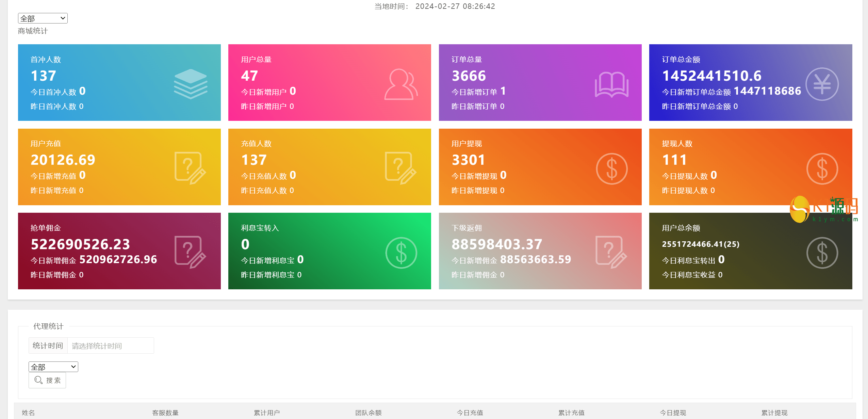
Task: Click the 姓名 column header
Action: point(28,413)
